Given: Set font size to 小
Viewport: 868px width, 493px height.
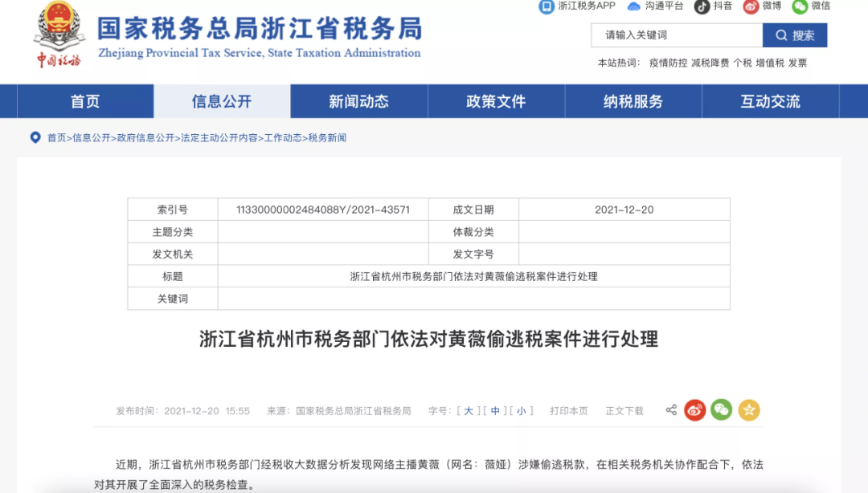Looking at the screenshot, I should 521,410.
